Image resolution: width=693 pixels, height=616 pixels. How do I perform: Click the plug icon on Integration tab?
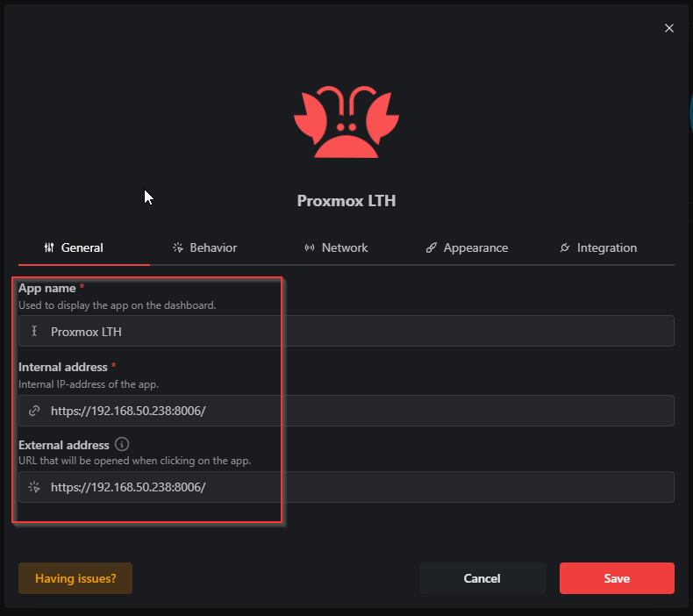(565, 247)
